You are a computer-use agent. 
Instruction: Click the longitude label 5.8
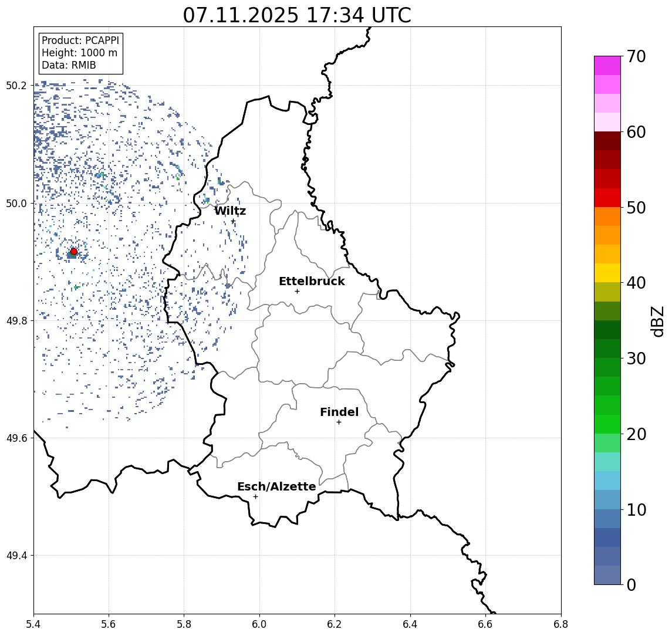(x=184, y=624)
